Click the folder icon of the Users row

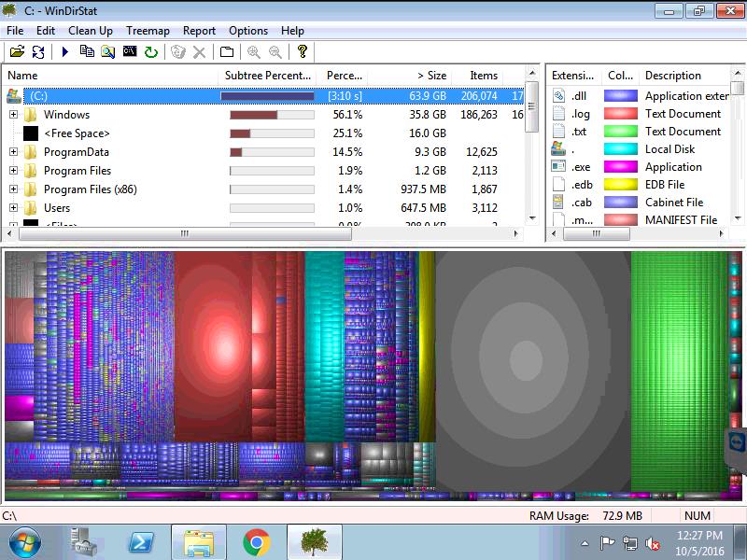click(31, 208)
